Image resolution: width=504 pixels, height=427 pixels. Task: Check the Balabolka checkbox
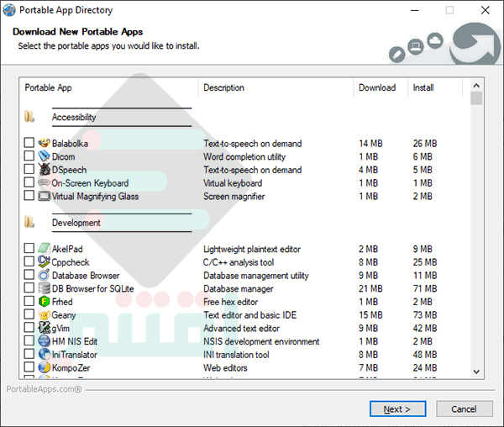(29, 142)
